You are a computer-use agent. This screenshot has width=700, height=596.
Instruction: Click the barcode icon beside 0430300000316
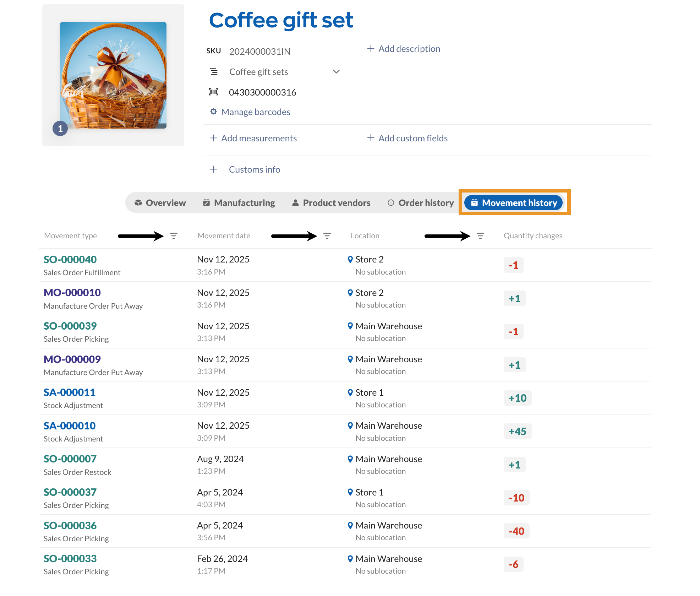[x=213, y=92]
